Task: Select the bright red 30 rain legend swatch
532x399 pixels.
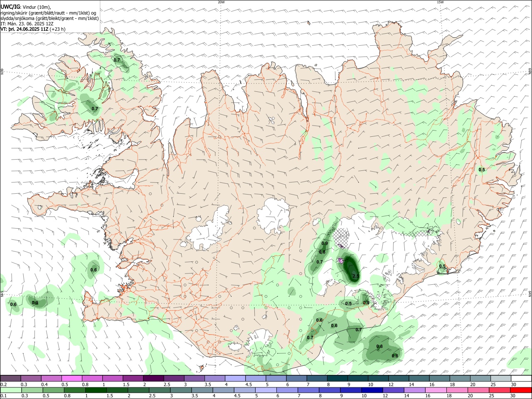Action: (x=521, y=390)
